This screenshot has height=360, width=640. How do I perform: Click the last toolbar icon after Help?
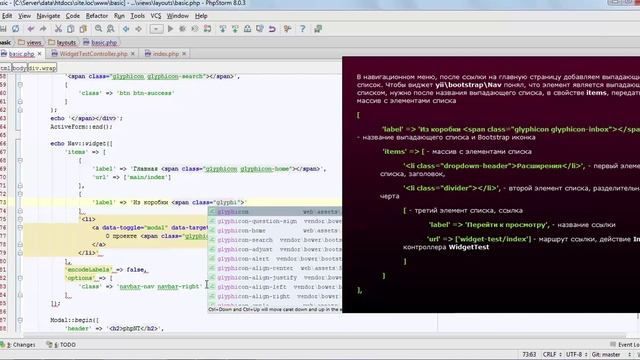[318, 29]
